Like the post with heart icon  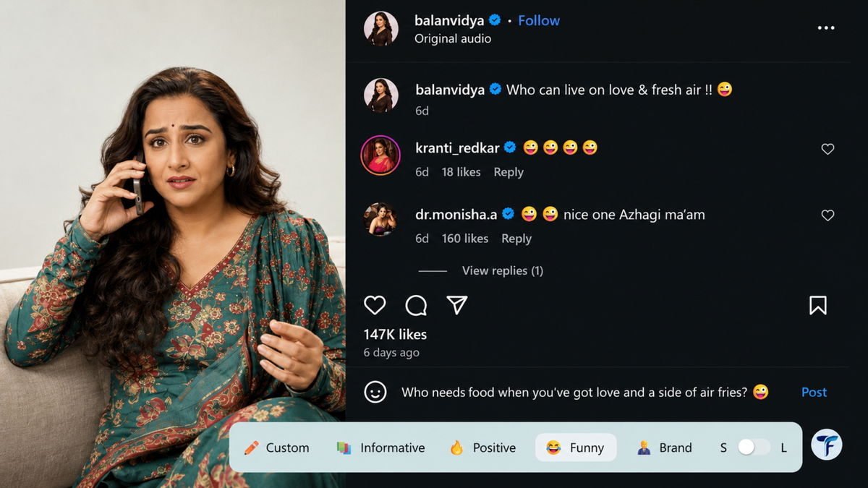click(x=375, y=305)
